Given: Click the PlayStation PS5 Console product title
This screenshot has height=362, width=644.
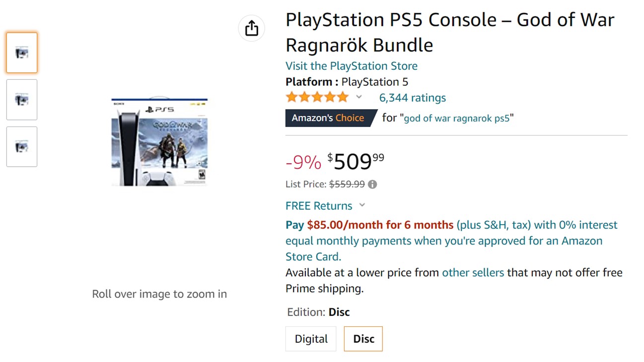Looking at the screenshot, I should pyautogui.click(x=449, y=32).
